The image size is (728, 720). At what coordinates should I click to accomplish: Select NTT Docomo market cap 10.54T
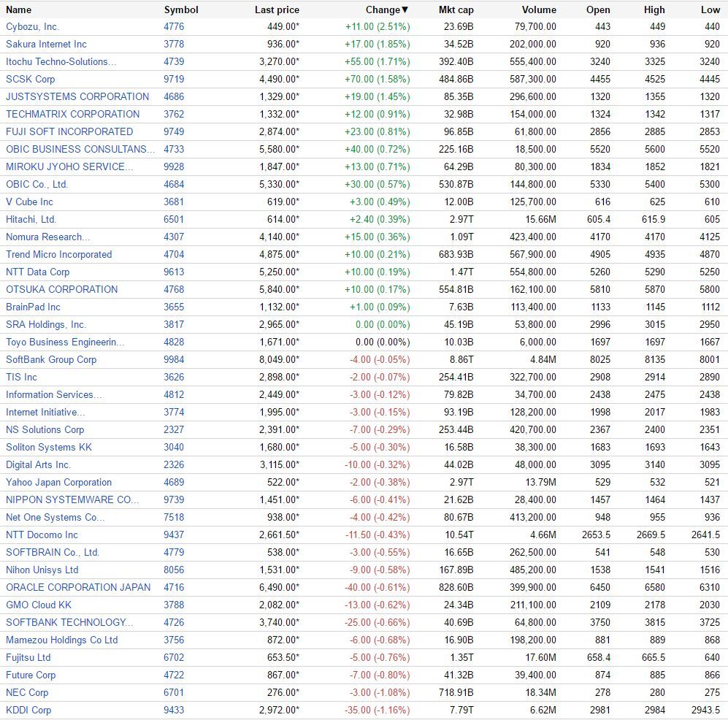[459, 535]
